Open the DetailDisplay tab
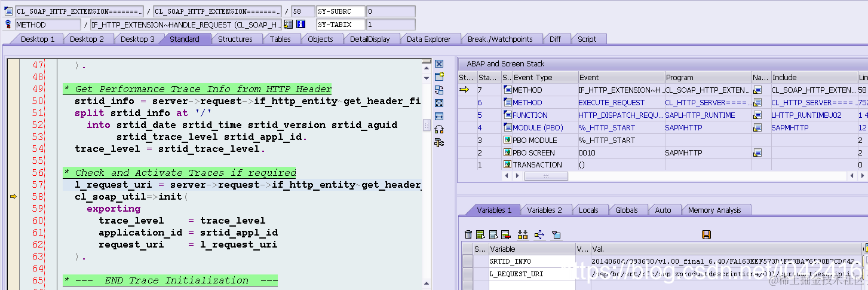 pos(370,39)
